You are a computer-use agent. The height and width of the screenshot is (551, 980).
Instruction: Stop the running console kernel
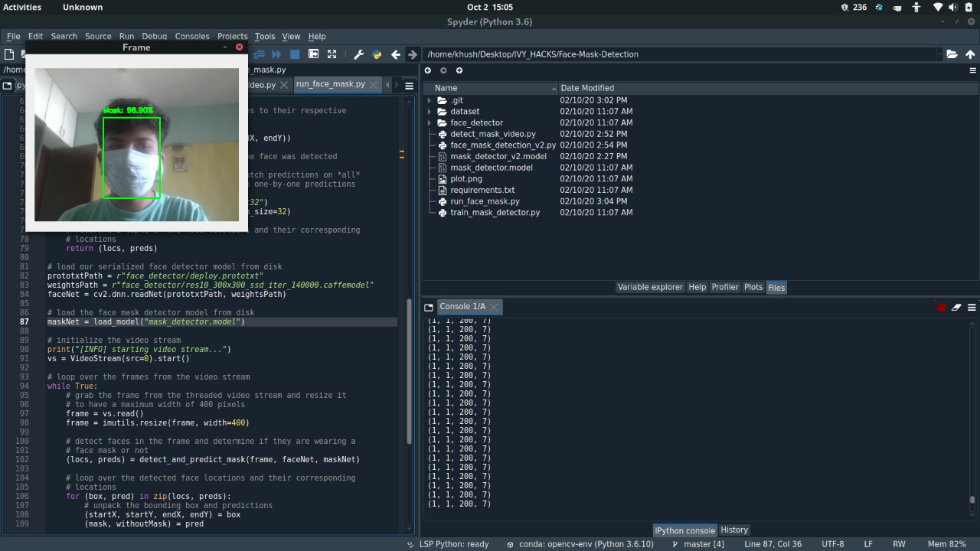coord(941,308)
